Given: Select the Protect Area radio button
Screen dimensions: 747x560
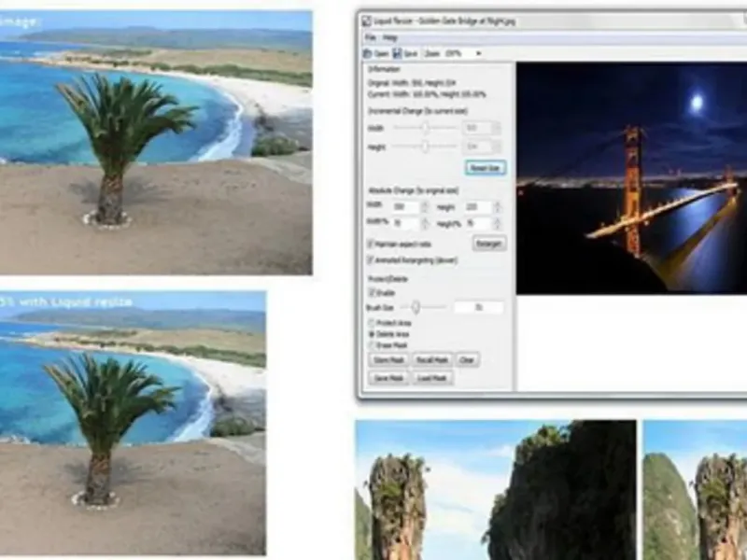Looking at the screenshot, I should pyautogui.click(x=372, y=323).
